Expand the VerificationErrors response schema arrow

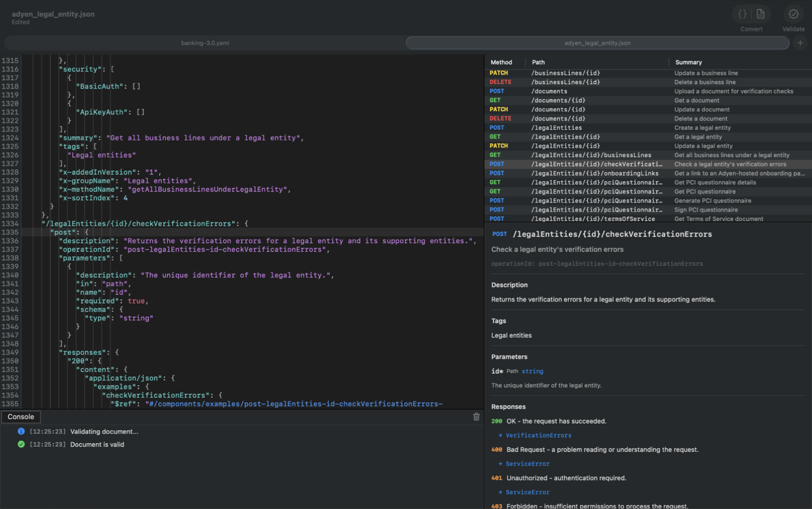click(x=499, y=435)
